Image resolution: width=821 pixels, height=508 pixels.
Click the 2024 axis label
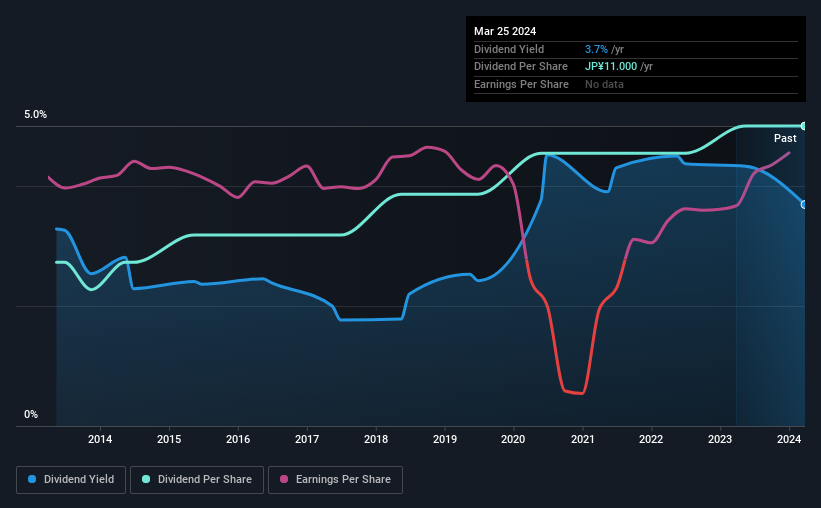[x=789, y=439]
